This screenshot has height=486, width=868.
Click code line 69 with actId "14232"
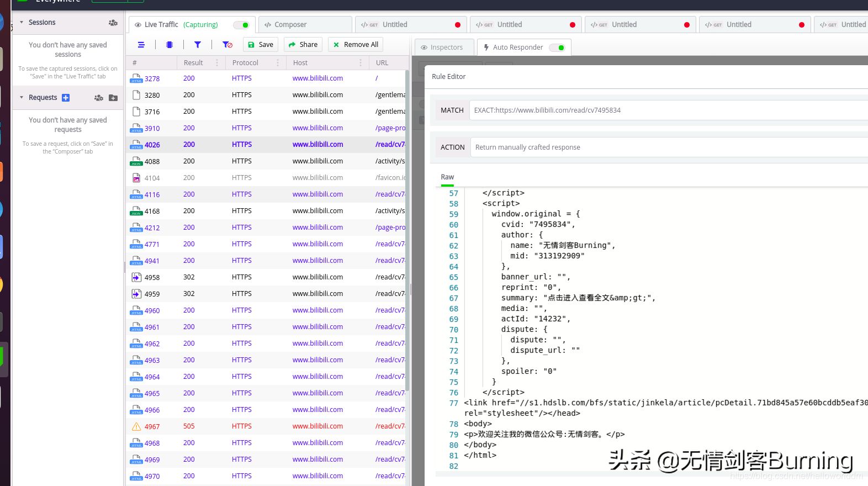[536, 319]
